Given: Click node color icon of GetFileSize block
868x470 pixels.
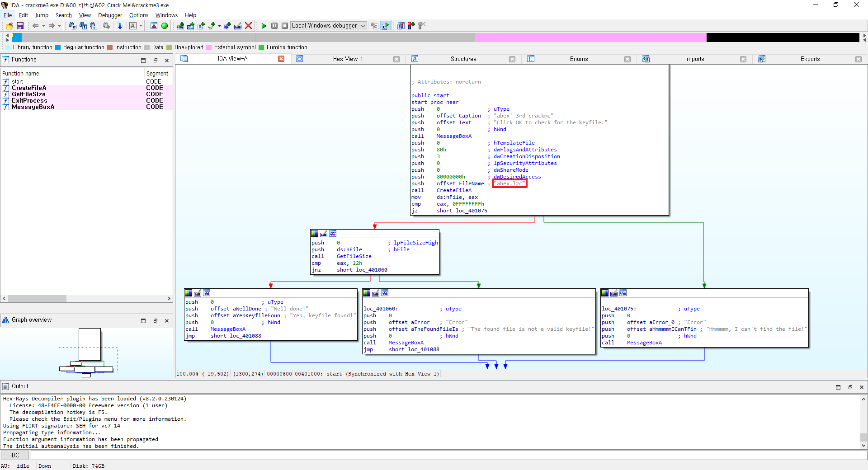Looking at the screenshot, I should tap(315, 234).
